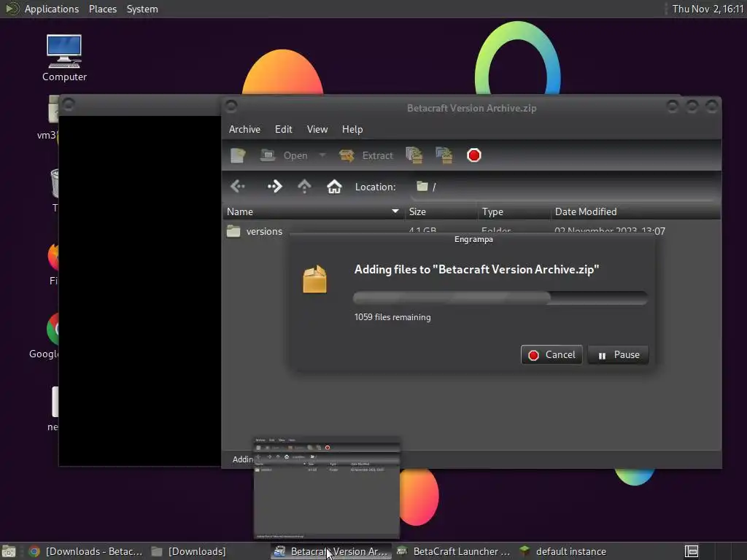This screenshot has width=747, height=560.
Task: Pause the adding files operation
Action: tap(619, 355)
